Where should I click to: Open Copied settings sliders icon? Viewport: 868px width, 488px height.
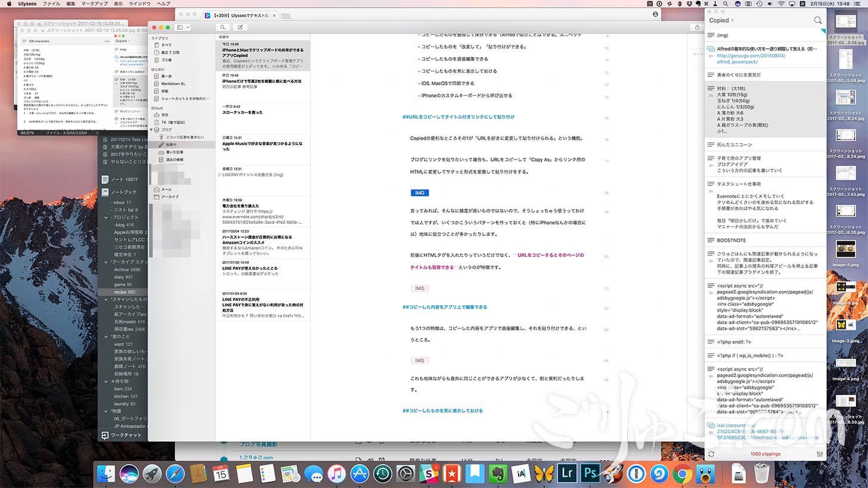click(819, 454)
